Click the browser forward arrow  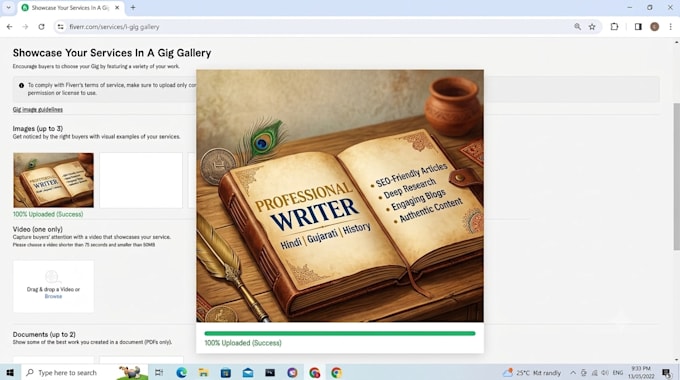[25, 27]
